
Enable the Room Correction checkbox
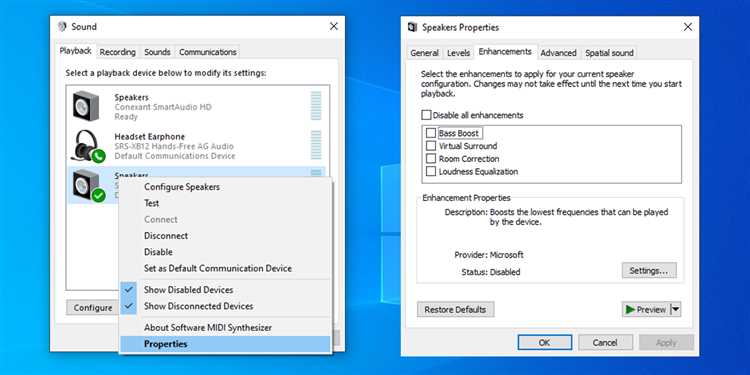[431, 159]
